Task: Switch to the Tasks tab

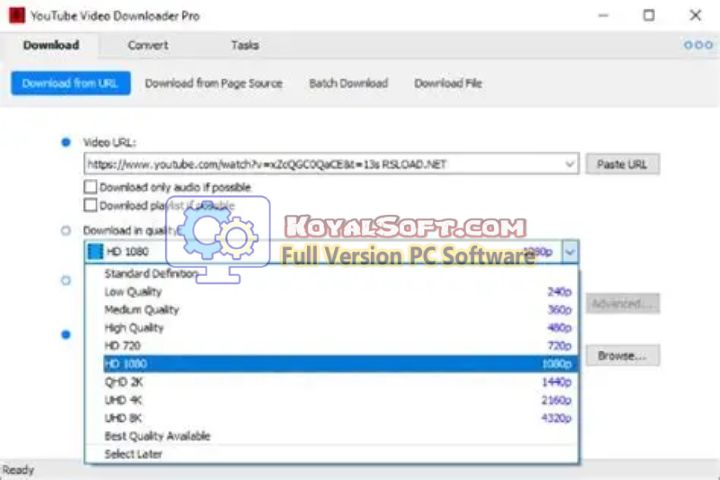Action: pos(245,45)
